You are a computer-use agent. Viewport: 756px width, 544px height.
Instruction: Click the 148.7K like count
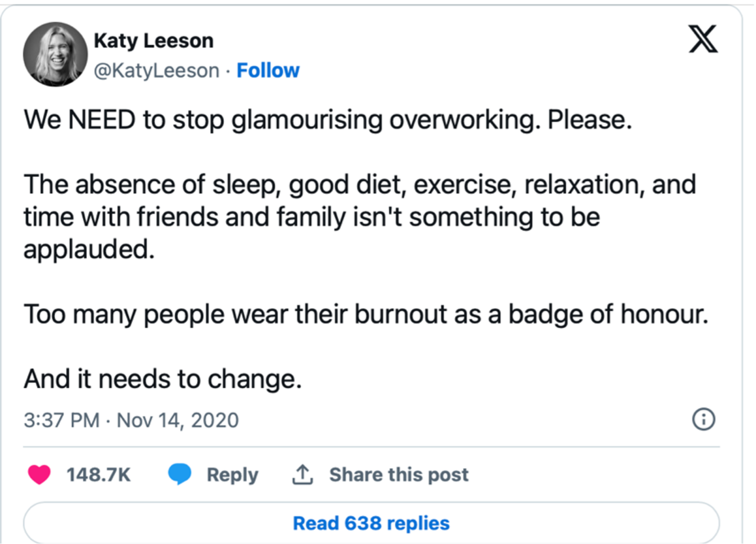(x=98, y=475)
